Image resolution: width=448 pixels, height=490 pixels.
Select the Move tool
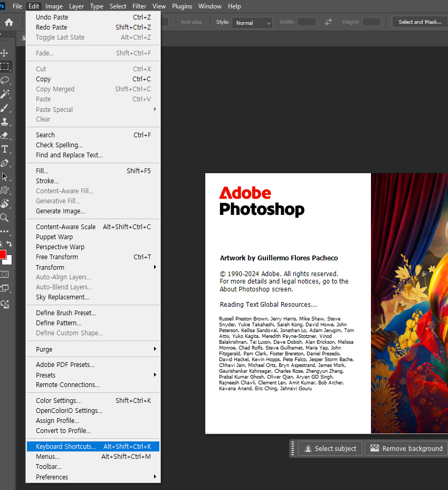pyautogui.click(x=4, y=53)
